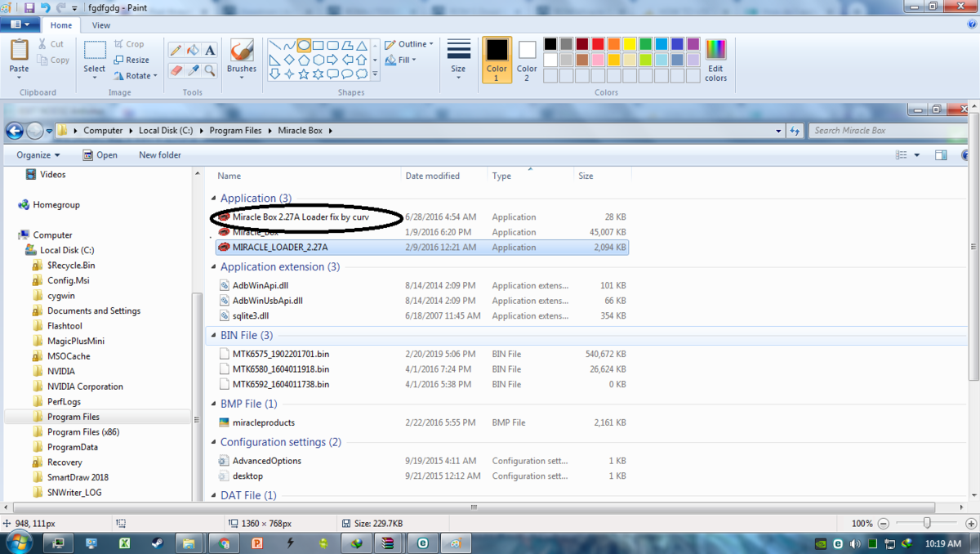This screenshot has width=980, height=554.
Task: Choose the Rectangle shape
Action: click(318, 46)
